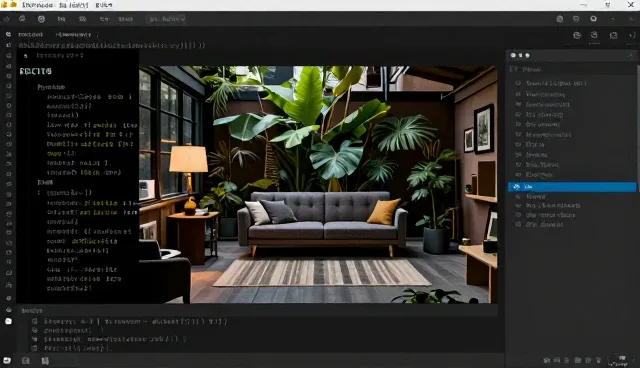Expand the second section header in code outline

point(45,182)
